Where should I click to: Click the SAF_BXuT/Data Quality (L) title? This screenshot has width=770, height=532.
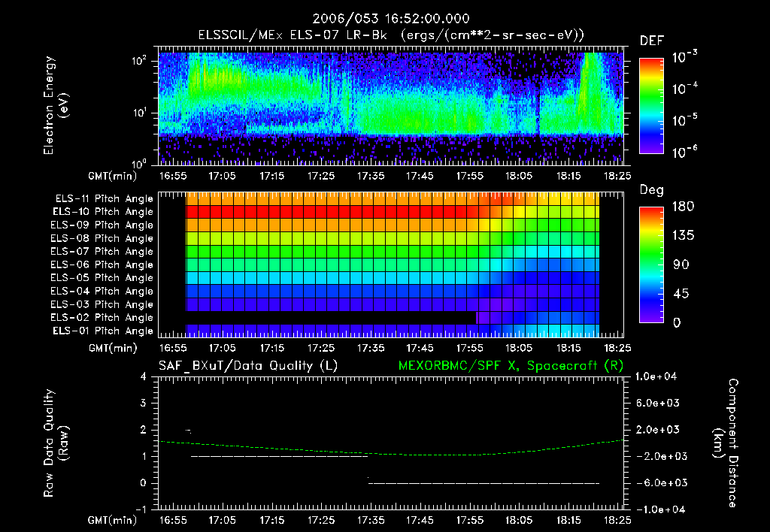click(x=248, y=366)
